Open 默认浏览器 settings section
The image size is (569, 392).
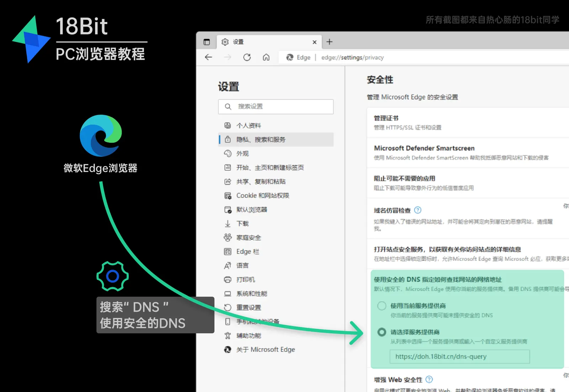(276, 210)
